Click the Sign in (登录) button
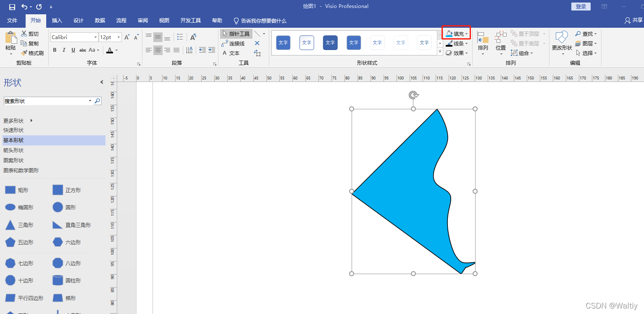Screen dimensions: 644x314 coord(581,7)
